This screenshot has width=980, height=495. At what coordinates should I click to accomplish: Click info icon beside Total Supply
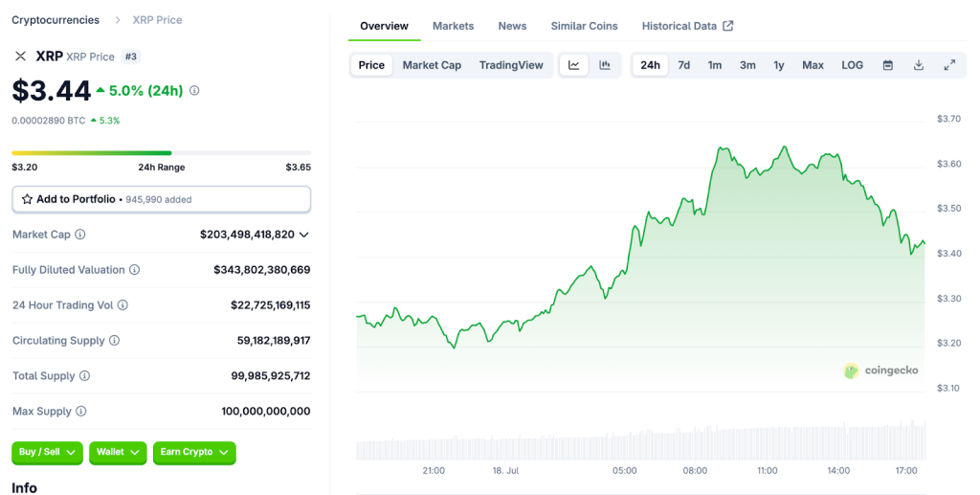click(x=84, y=375)
